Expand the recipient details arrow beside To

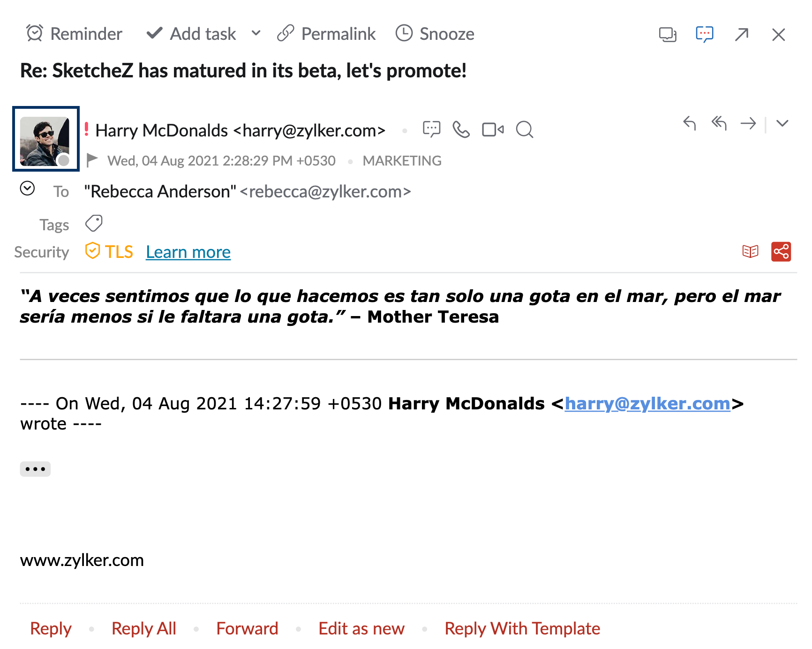28,189
